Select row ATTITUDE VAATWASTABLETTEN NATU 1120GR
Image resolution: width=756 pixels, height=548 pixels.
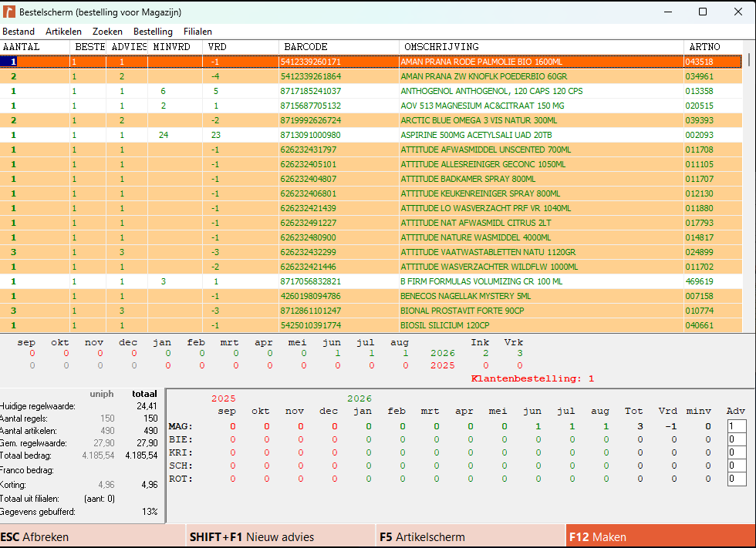coord(371,252)
